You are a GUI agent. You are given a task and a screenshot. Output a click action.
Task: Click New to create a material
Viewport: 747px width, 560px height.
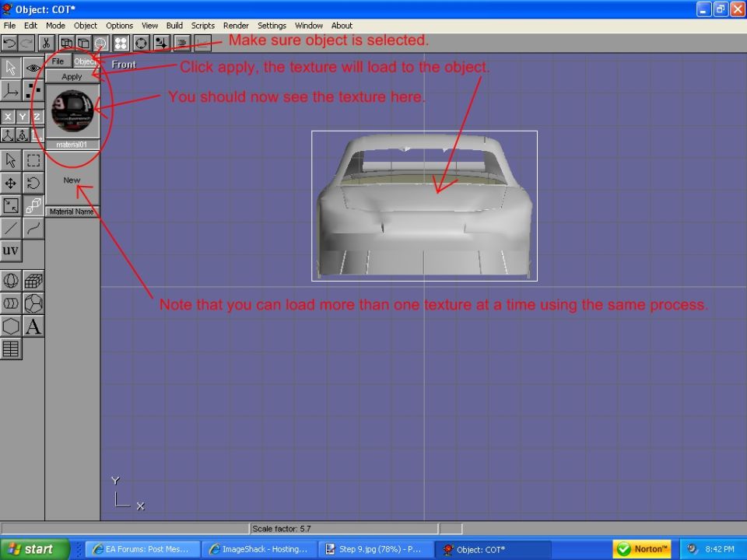pos(72,180)
